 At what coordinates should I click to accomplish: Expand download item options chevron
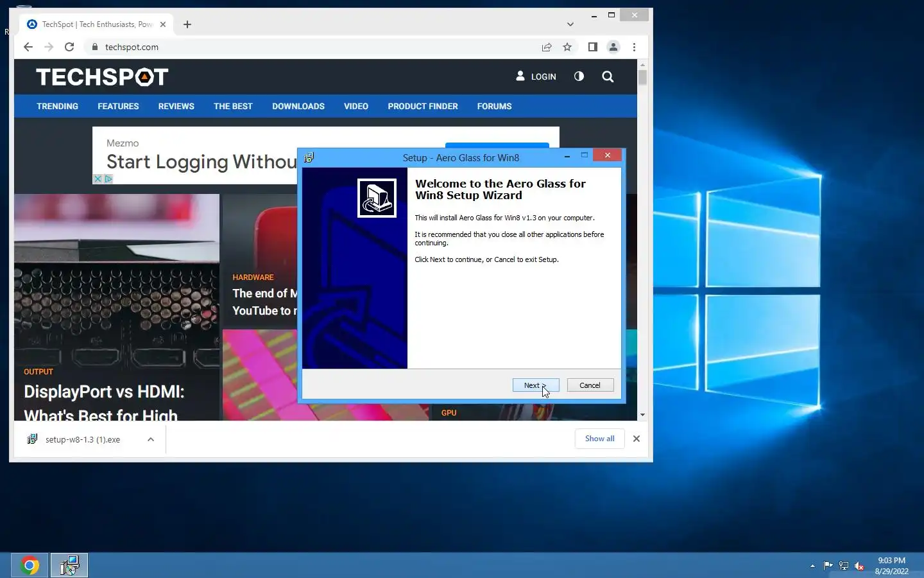coord(151,439)
